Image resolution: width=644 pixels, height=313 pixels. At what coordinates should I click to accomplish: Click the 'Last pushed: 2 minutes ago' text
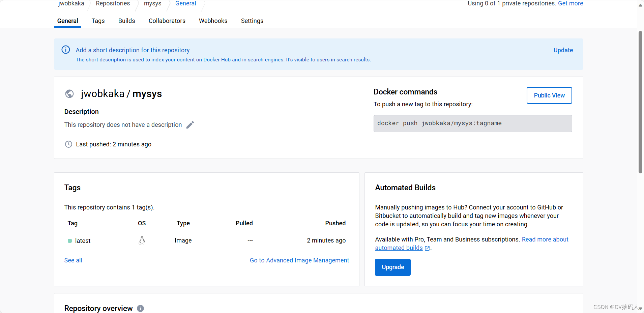click(114, 144)
